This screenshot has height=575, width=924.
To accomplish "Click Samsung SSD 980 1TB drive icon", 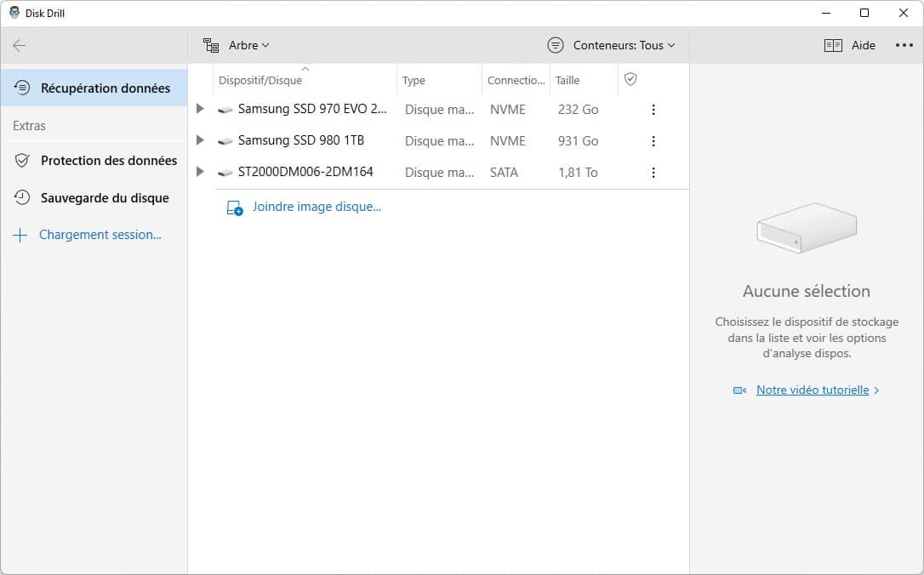I will [x=225, y=141].
